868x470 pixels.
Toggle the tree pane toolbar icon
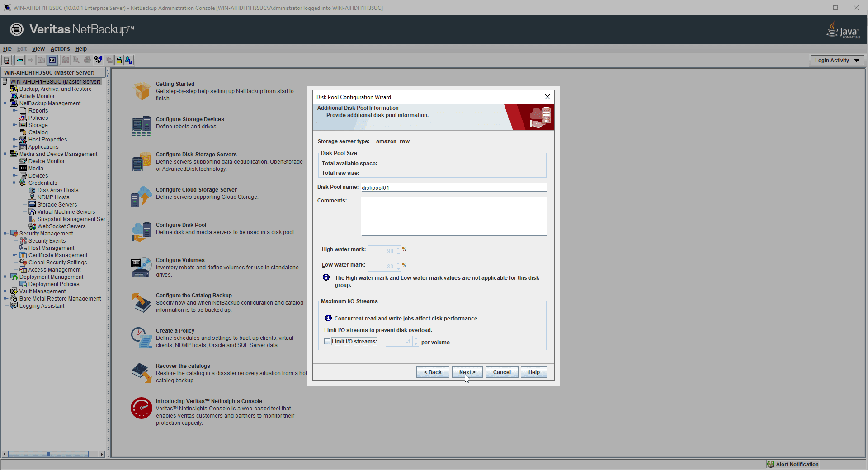click(x=52, y=60)
